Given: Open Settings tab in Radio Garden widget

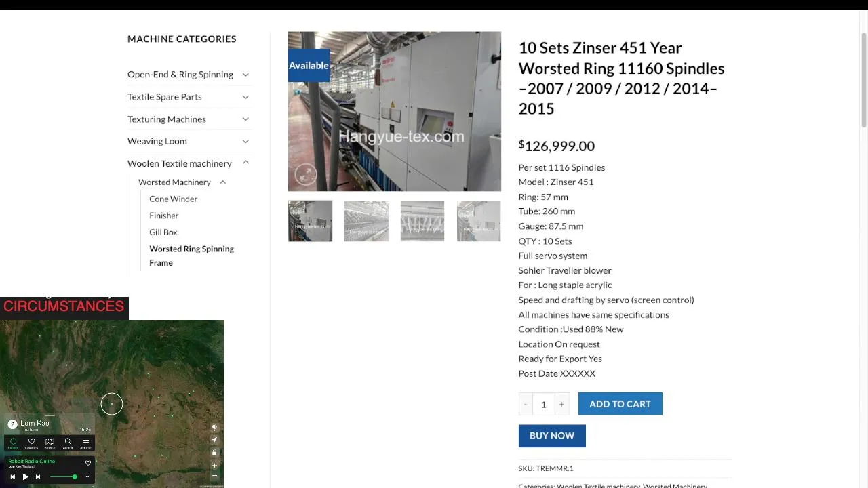Looking at the screenshot, I should pos(86,443).
